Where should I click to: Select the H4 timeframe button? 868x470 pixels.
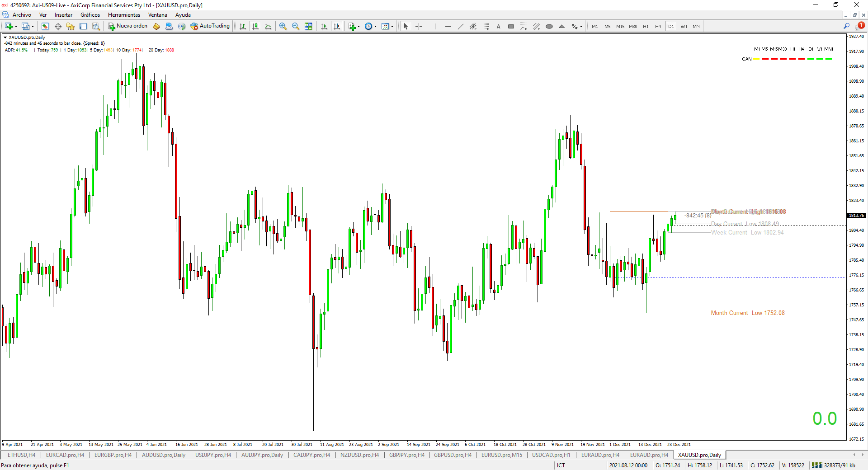click(x=658, y=26)
